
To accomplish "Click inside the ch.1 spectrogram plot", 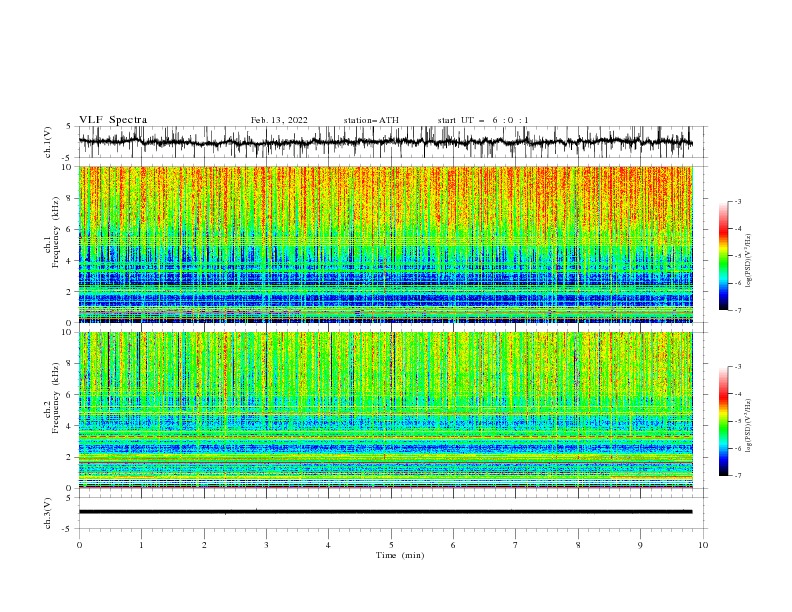I will (386, 244).
